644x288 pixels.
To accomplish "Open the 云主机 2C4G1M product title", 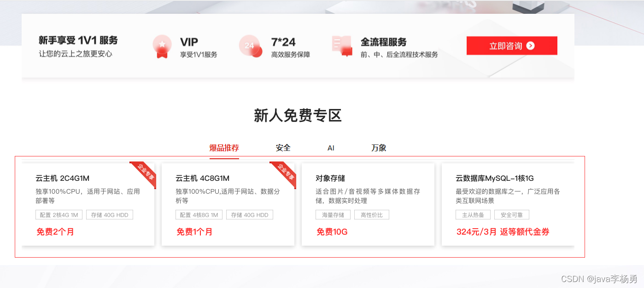I will [x=62, y=179].
